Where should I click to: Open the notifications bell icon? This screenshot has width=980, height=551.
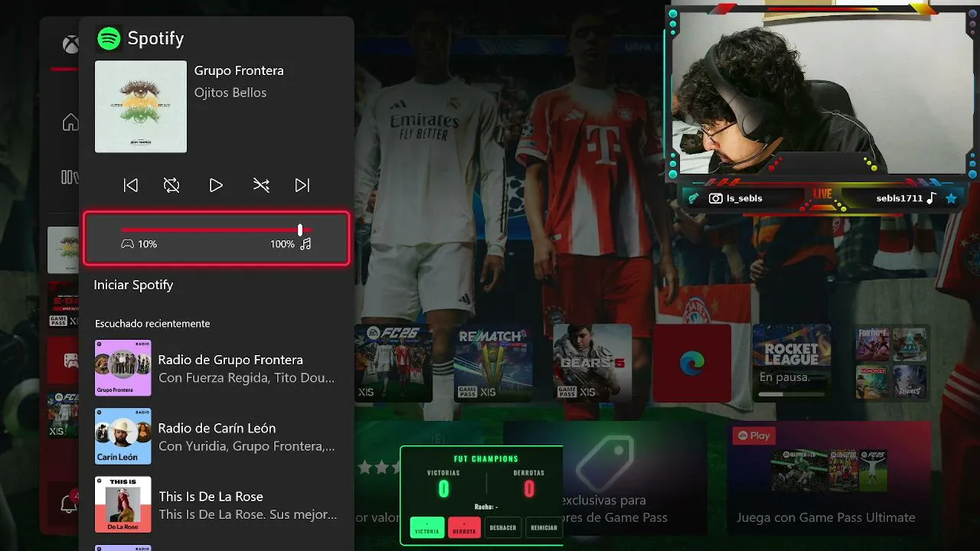click(x=68, y=504)
